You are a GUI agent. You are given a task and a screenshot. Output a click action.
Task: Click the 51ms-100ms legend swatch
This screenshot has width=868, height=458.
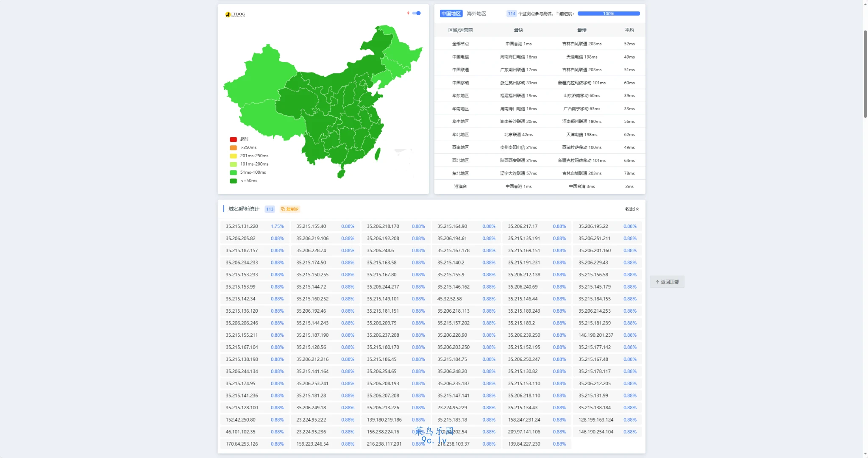point(233,172)
